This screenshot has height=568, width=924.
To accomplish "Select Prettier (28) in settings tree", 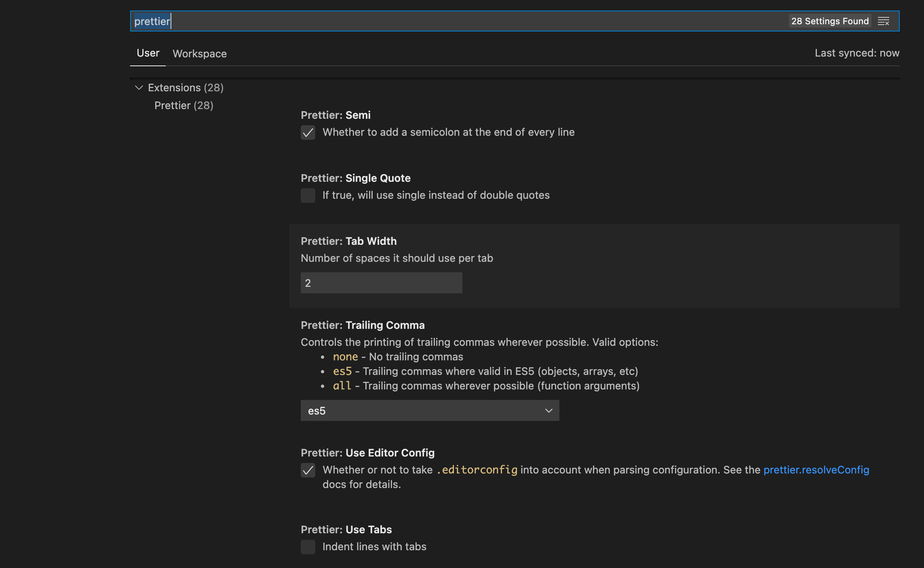I will [184, 105].
